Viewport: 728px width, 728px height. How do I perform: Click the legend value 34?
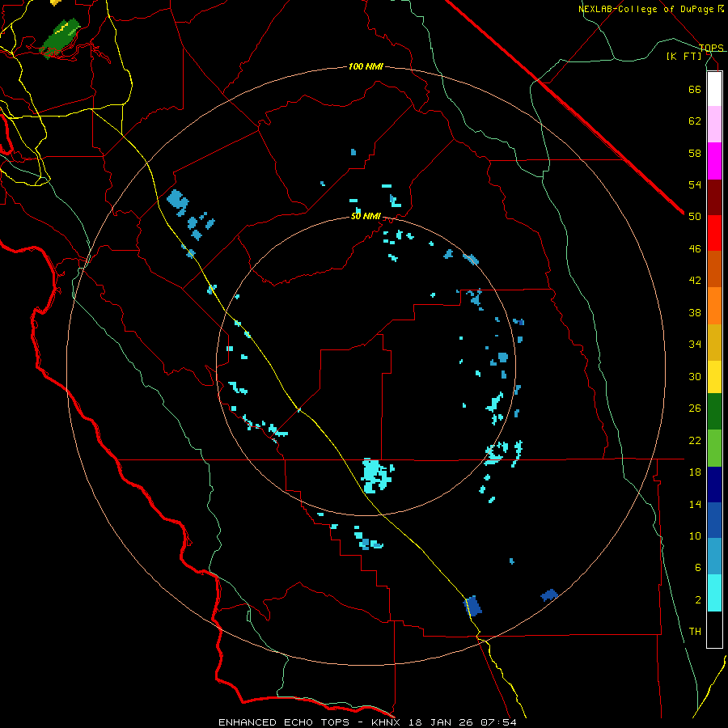[x=695, y=345]
